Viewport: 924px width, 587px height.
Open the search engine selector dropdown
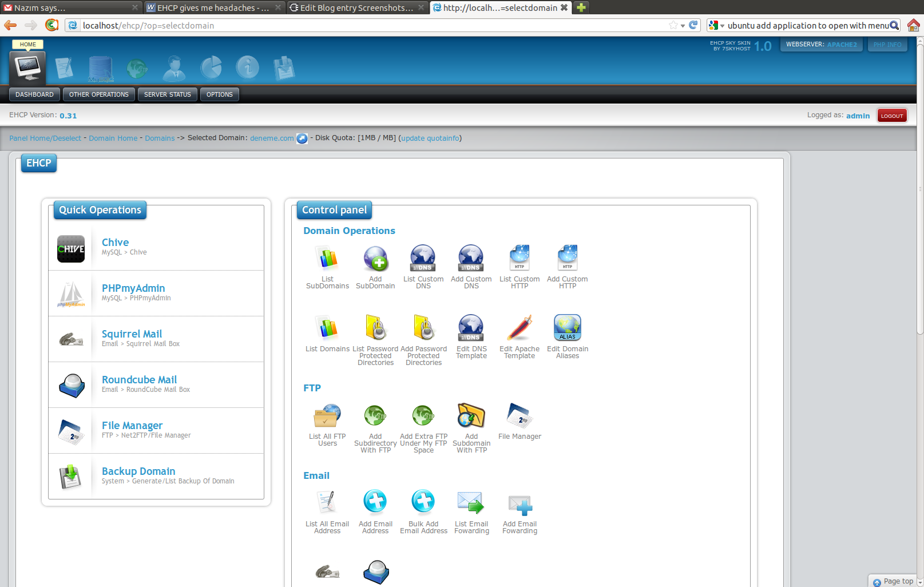click(721, 25)
